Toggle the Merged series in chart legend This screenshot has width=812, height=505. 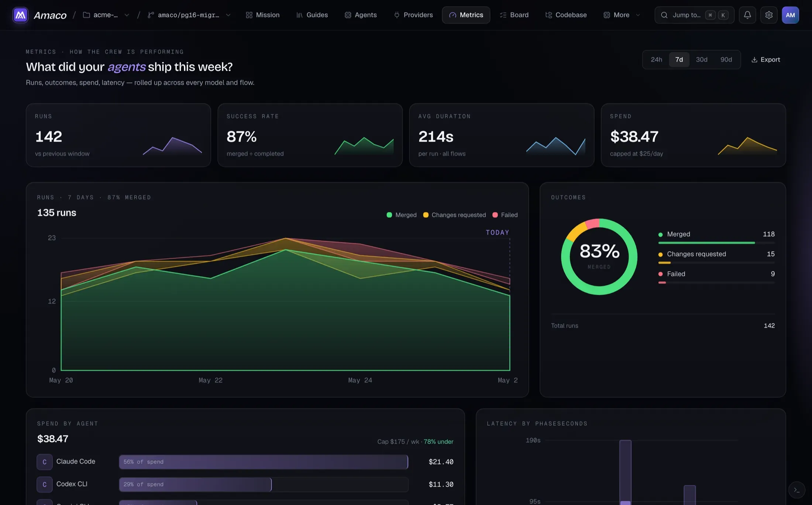click(x=402, y=215)
